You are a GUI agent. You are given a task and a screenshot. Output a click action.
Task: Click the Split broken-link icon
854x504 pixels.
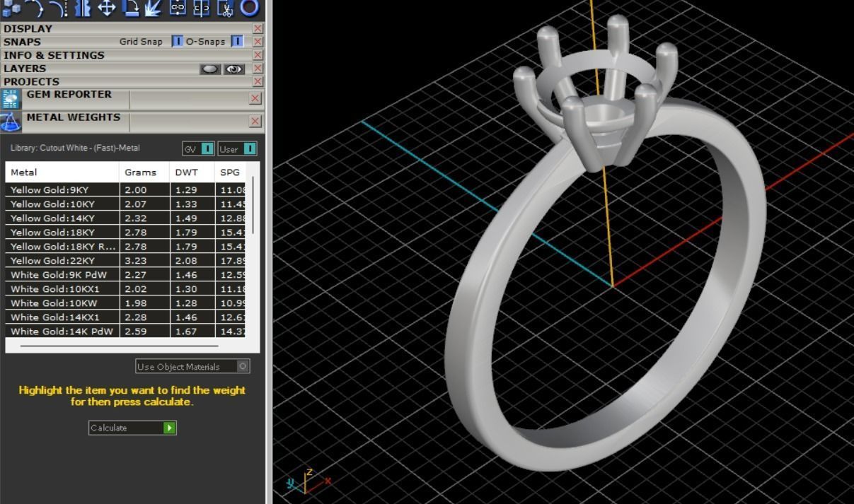point(202,8)
